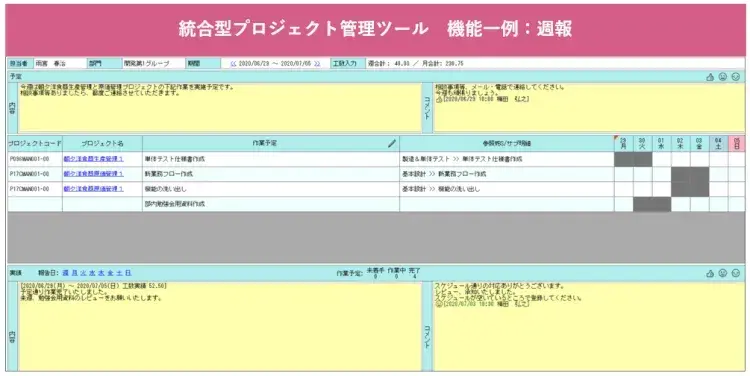Click shaded 29 月 cell in 単体テスト仕様書作成 row
750x376 pixels.
click(623, 159)
